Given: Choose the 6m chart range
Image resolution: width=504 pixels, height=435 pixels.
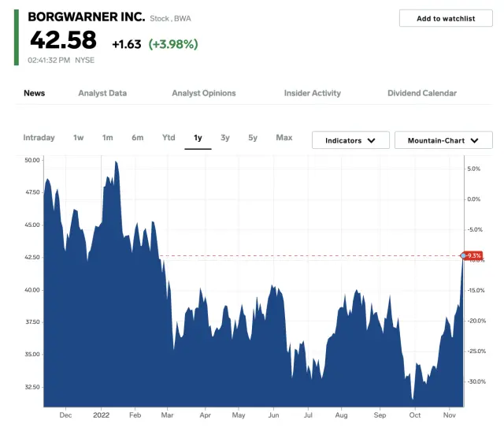Looking at the screenshot, I should 138,138.
